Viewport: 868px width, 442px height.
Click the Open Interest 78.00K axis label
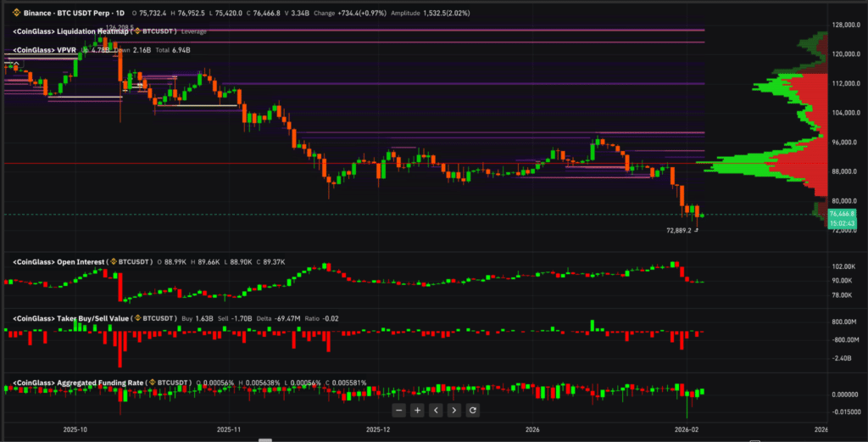pyautogui.click(x=843, y=295)
